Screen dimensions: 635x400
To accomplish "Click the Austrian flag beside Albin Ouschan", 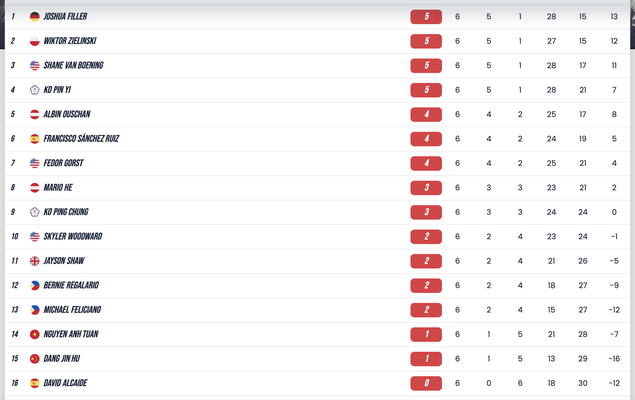I will (35, 114).
